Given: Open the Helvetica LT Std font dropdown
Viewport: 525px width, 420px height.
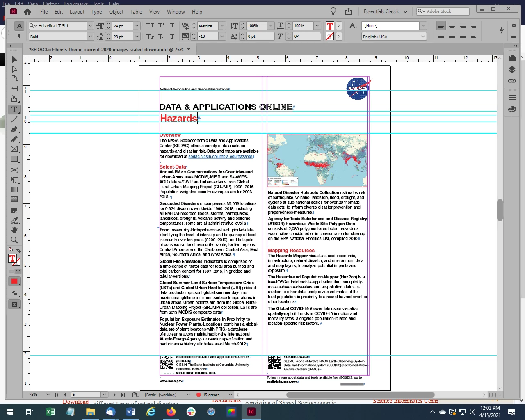Looking at the screenshot, I should [90, 26].
